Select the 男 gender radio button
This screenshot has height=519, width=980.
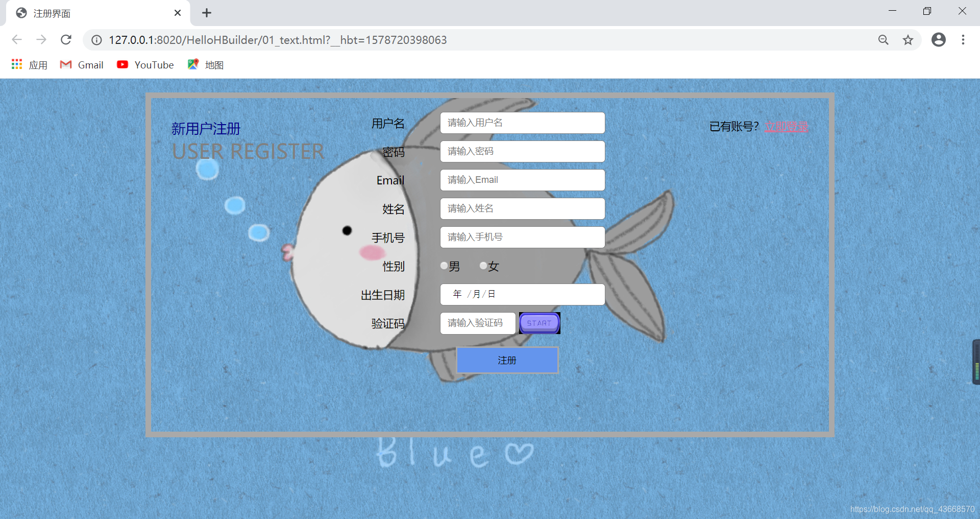pyautogui.click(x=444, y=266)
